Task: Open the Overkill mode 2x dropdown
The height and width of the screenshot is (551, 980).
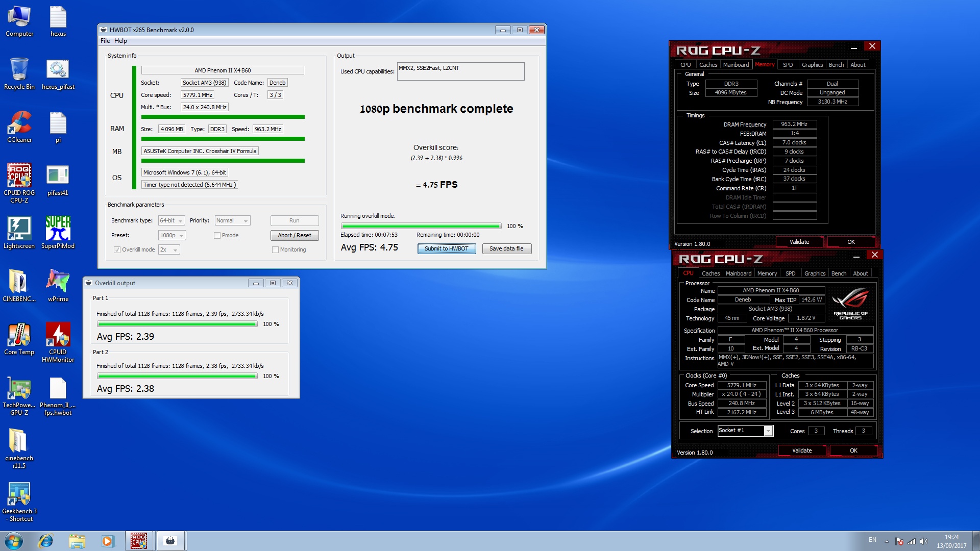Action: click(169, 249)
